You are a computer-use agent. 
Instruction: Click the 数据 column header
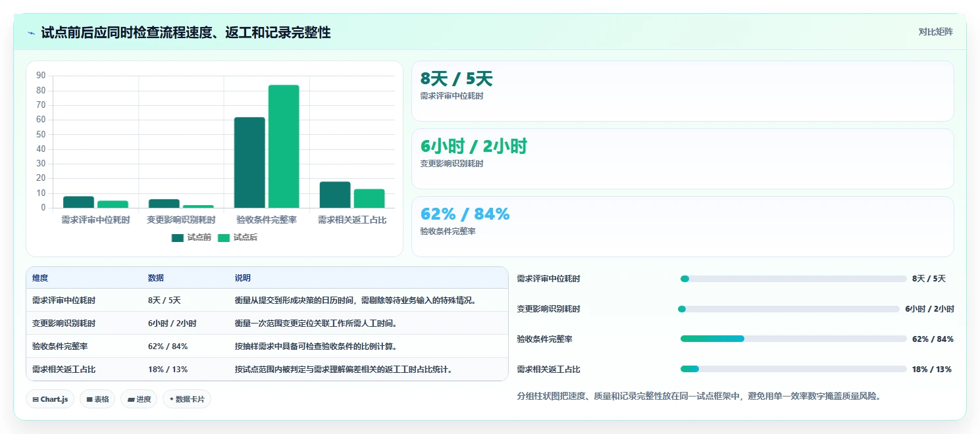(156, 278)
